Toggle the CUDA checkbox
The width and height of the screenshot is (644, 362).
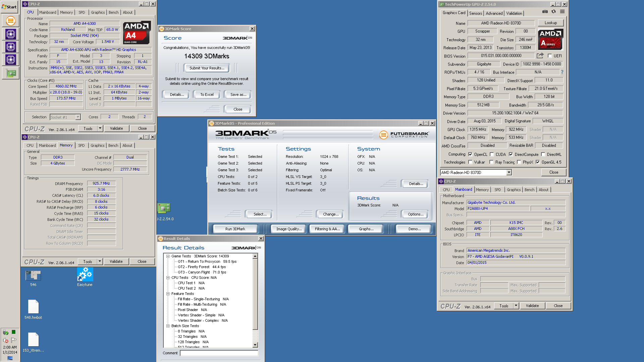[x=492, y=155]
